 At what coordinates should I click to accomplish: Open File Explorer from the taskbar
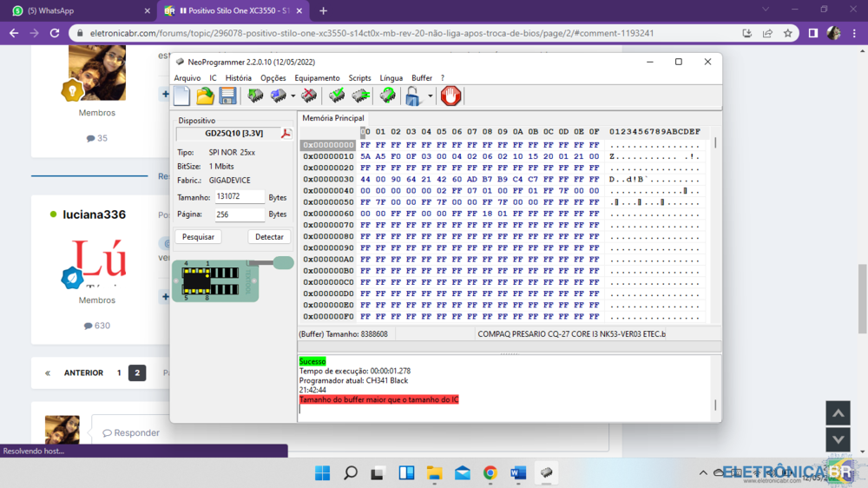pyautogui.click(x=434, y=473)
